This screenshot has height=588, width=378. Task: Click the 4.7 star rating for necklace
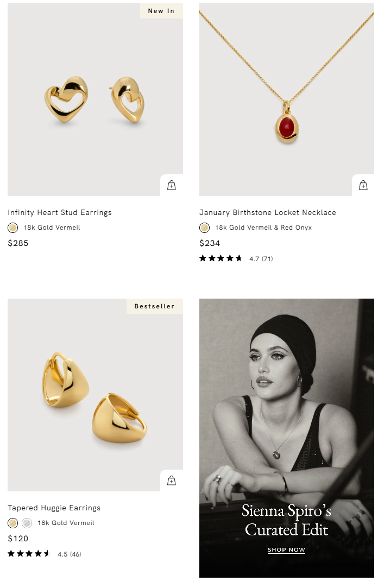coord(220,258)
